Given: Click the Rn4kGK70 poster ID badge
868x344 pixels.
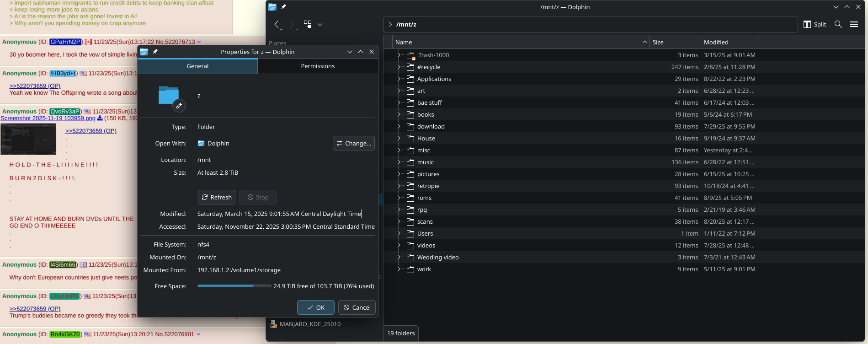Looking at the screenshot, I should pyautogui.click(x=65, y=334).
